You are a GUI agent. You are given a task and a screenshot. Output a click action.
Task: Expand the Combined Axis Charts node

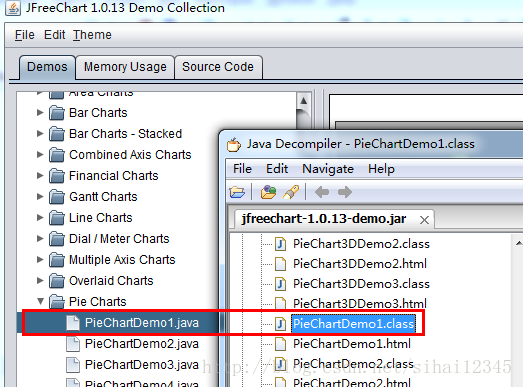[x=40, y=155]
